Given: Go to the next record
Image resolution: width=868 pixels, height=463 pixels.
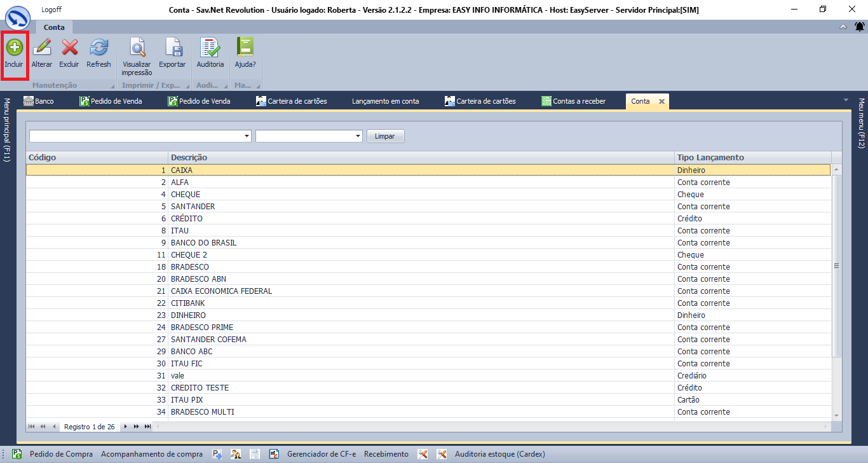Looking at the screenshot, I should (125, 427).
